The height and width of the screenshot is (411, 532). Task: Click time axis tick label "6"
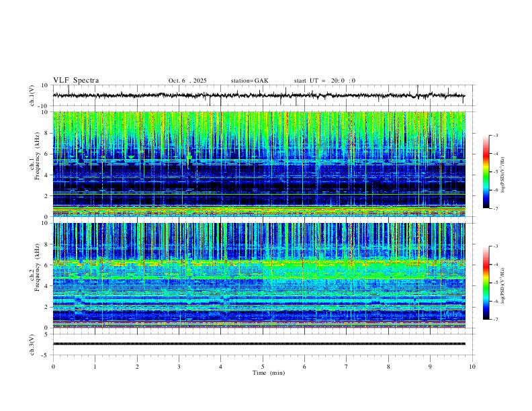coord(305,367)
